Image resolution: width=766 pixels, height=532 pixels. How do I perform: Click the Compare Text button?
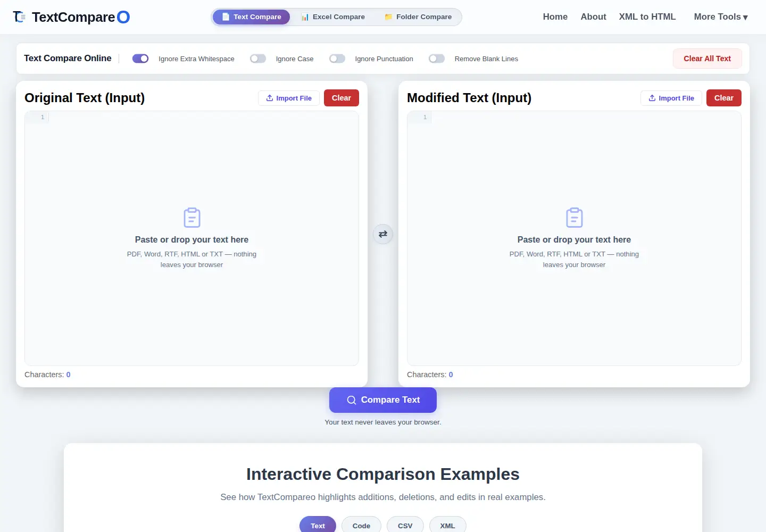[x=383, y=400]
